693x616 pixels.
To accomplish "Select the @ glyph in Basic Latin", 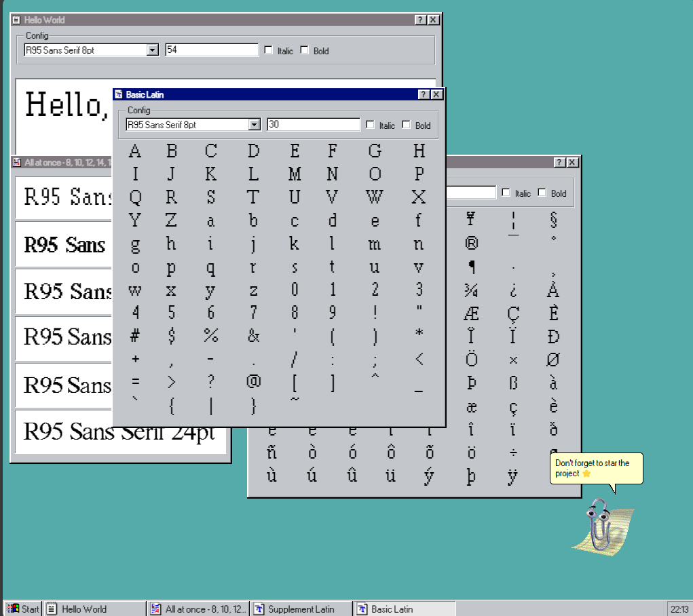I will (253, 381).
